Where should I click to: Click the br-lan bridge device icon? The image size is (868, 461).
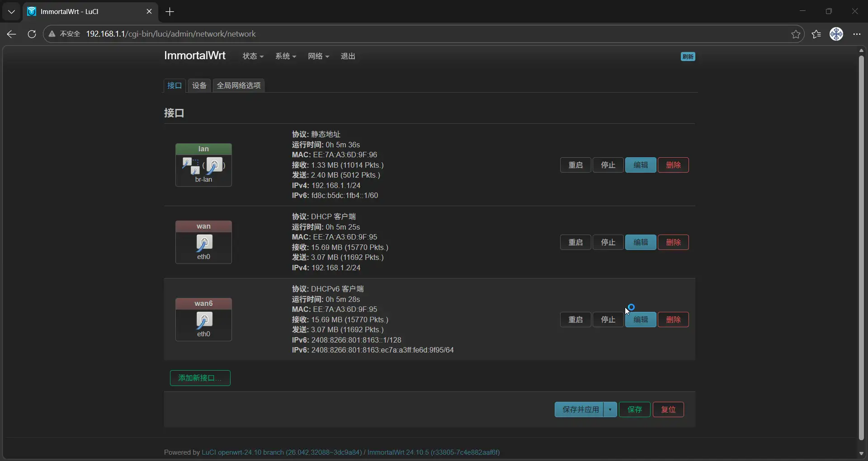pyautogui.click(x=191, y=165)
